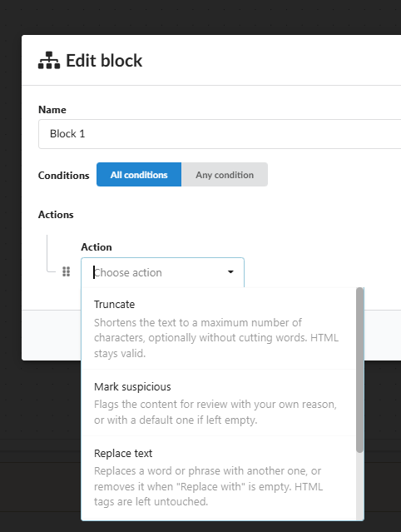401x532 pixels.
Task: Click the Name field label
Action: 52,110
